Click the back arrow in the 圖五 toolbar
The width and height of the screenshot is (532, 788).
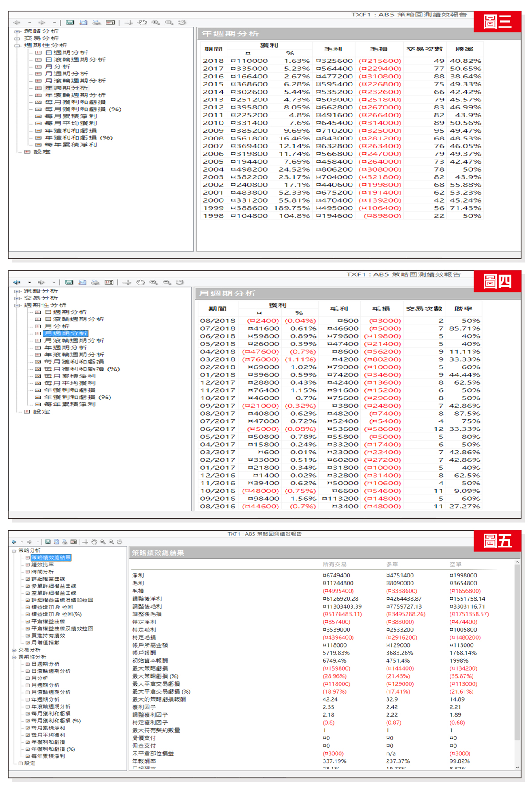coord(14,542)
